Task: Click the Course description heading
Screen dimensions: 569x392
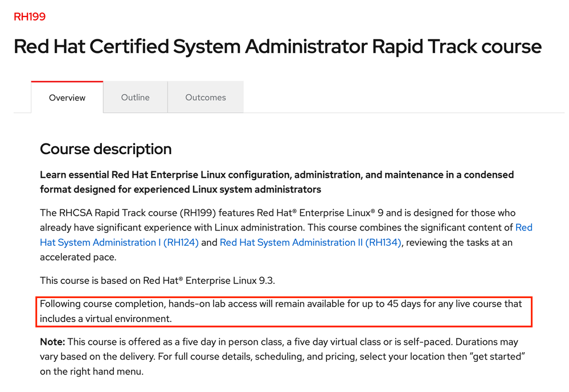Action: pos(105,149)
